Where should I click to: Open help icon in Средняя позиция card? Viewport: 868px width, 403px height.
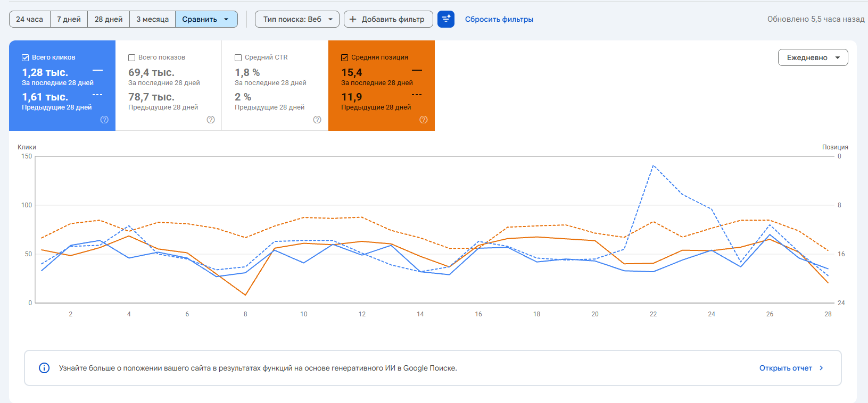pos(424,120)
